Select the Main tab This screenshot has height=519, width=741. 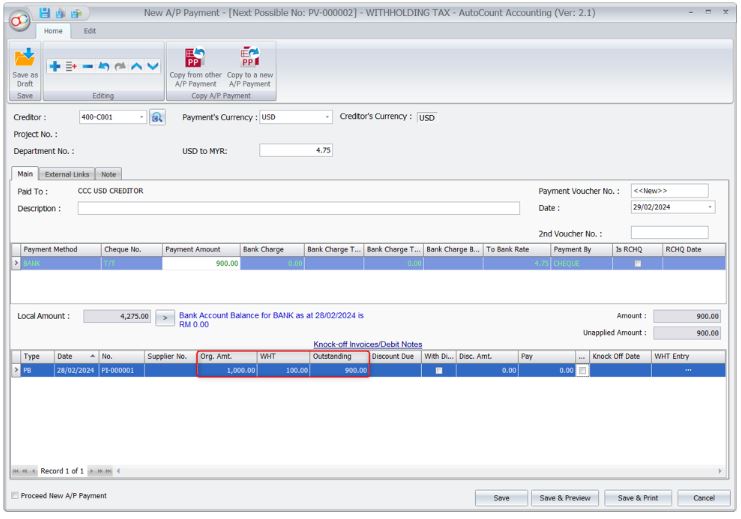pos(25,174)
